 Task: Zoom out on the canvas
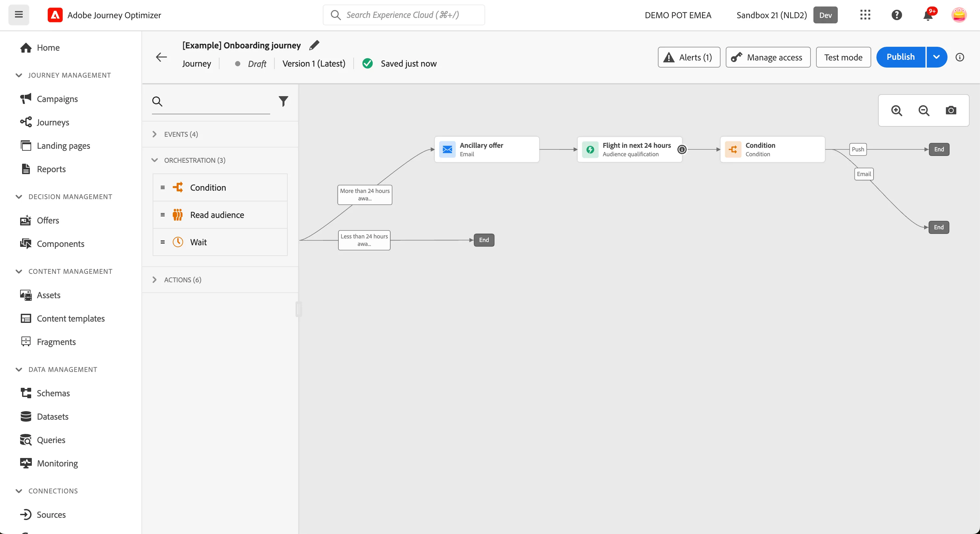tap(924, 110)
